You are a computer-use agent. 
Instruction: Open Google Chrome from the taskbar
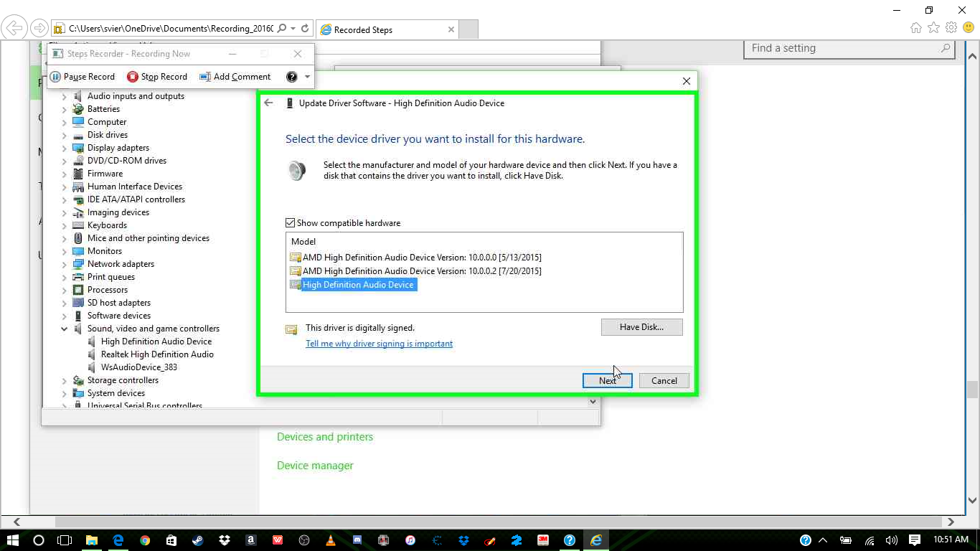[145, 540]
